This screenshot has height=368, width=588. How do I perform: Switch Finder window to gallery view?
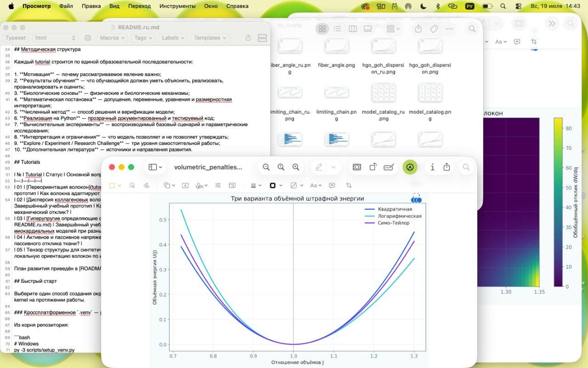pyautogui.click(x=367, y=29)
